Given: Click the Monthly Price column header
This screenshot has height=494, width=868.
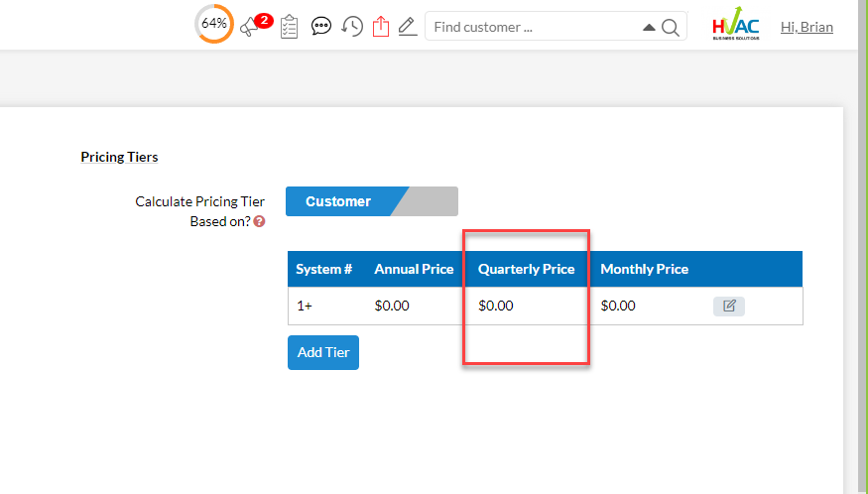Looking at the screenshot, I should [x=645, y=269].
